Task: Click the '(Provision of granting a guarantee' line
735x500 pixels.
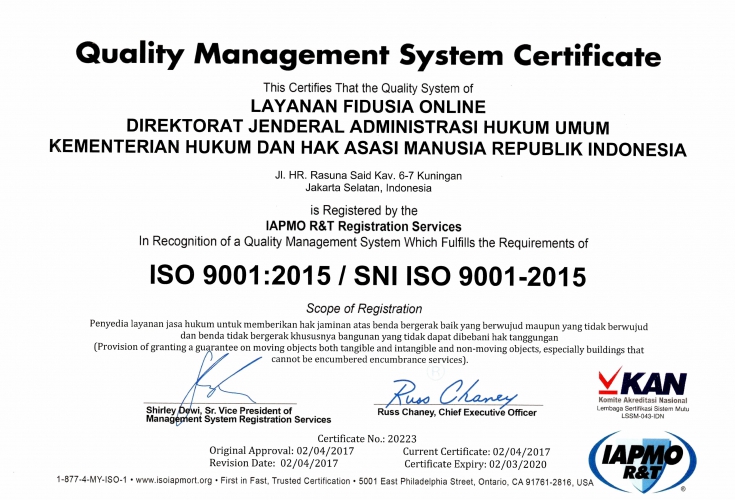Action: click(369, 348)
